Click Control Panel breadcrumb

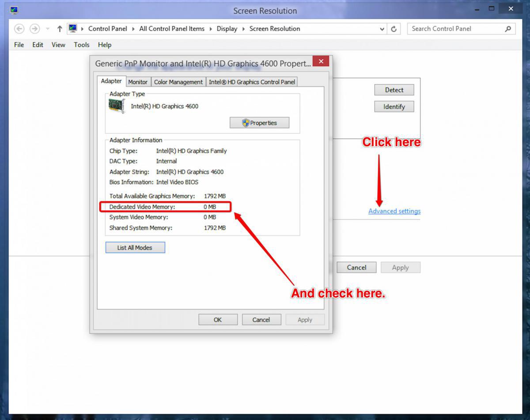107,29
